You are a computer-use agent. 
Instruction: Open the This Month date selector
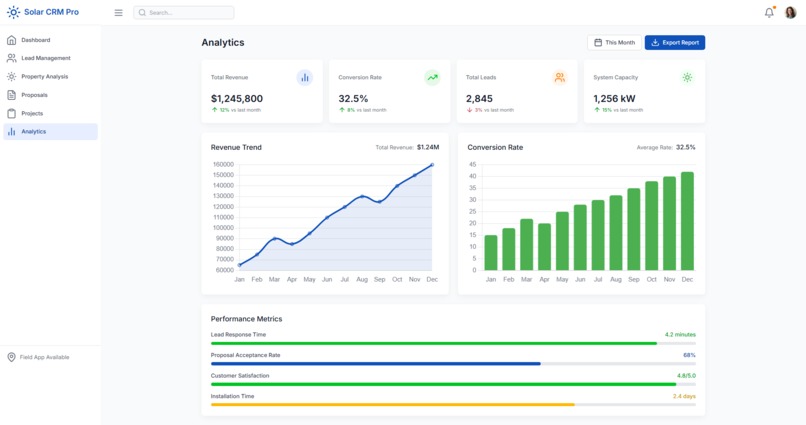coord(614,43)
